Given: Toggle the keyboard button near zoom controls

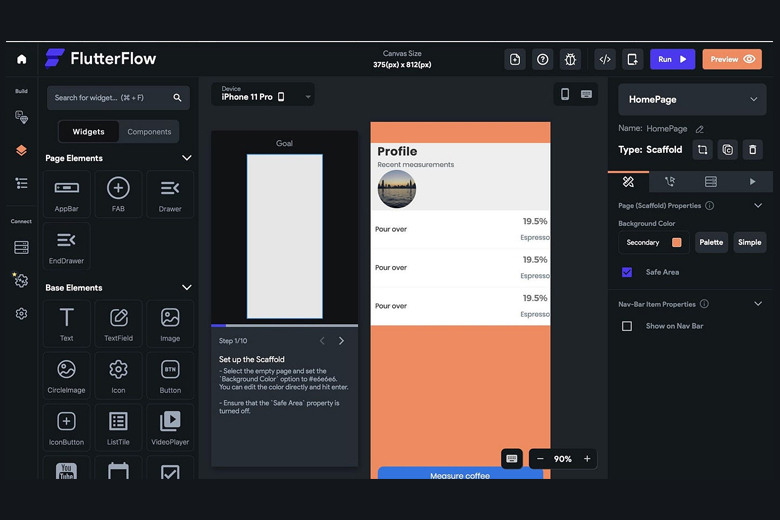Looking at the screenshot, I should pos(512,459).
